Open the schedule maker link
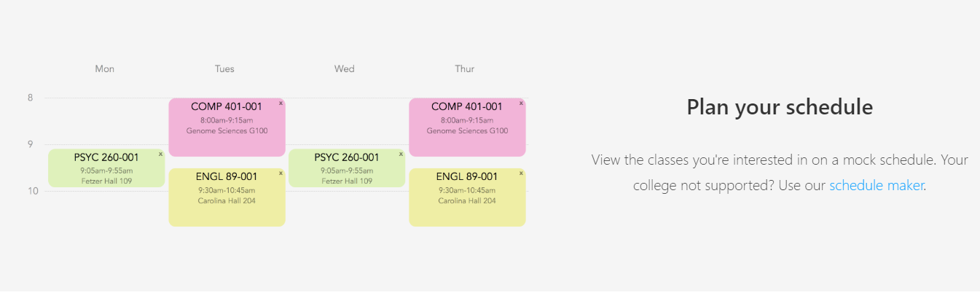 877,185
